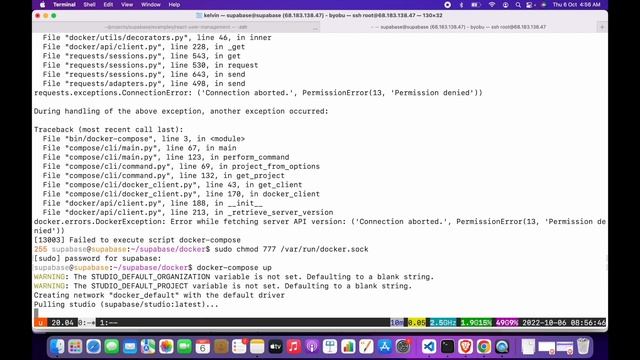
Task: Open the Calendar app
Action: pyautogui.click(x=202, y=347)
